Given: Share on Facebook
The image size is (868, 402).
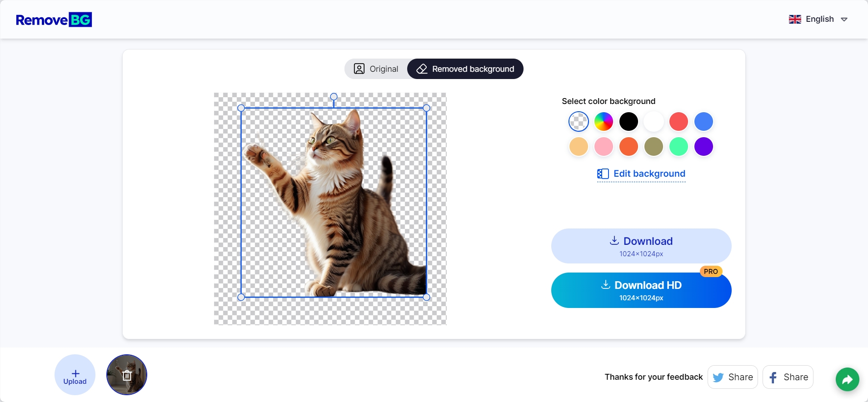Looking at the screenshot, I should click(788, 377).
